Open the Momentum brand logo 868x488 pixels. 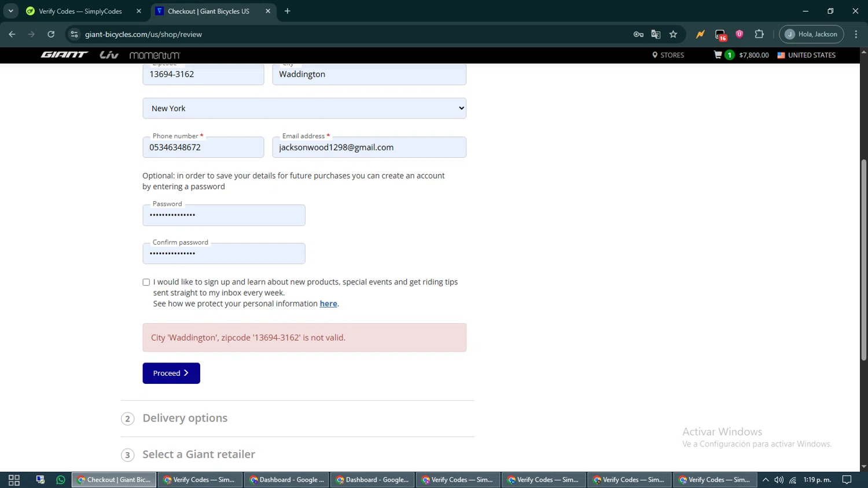pos(155,56)
